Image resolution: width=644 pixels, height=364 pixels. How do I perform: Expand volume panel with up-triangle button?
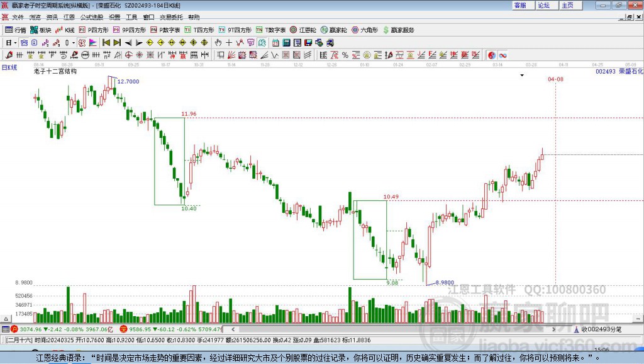6,319
